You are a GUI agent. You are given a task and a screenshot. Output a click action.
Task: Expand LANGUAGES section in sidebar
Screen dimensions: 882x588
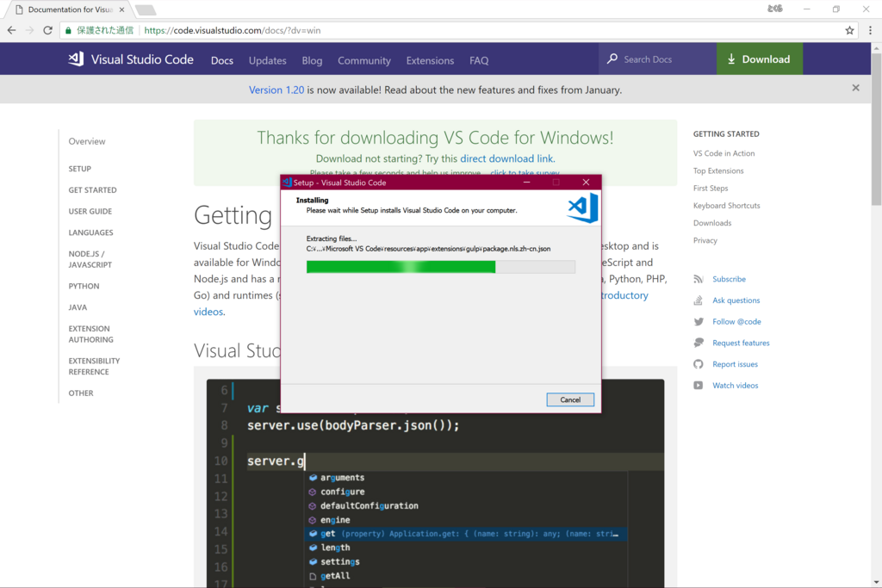pos(90,232)
